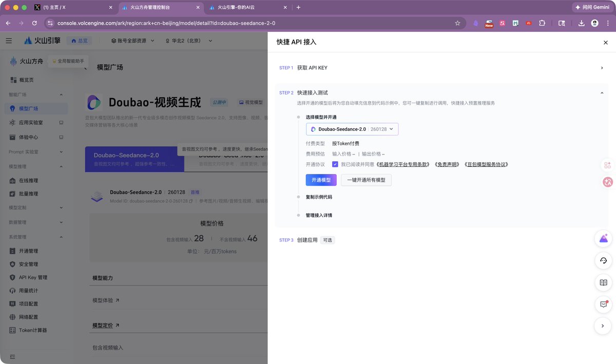The image size is (616, 364).
Task: Open the hamburger menu beside 火山引擎 logo
Action: (x=9, y=41)
